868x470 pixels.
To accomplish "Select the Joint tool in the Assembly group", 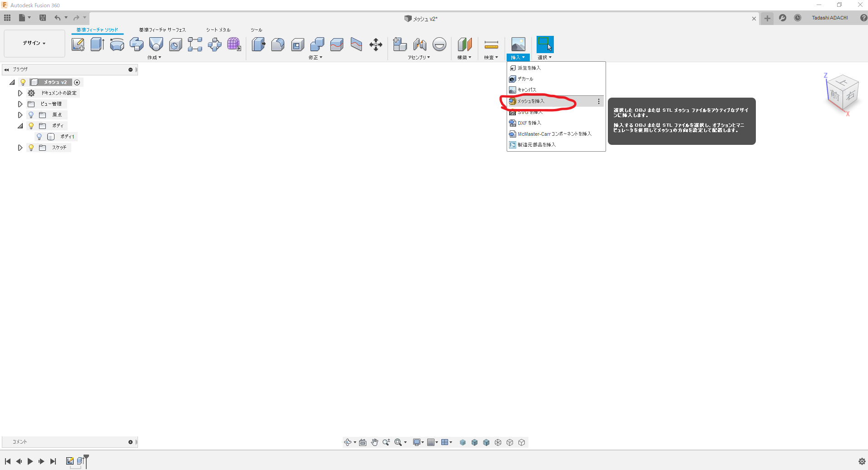I will [420, 45].
